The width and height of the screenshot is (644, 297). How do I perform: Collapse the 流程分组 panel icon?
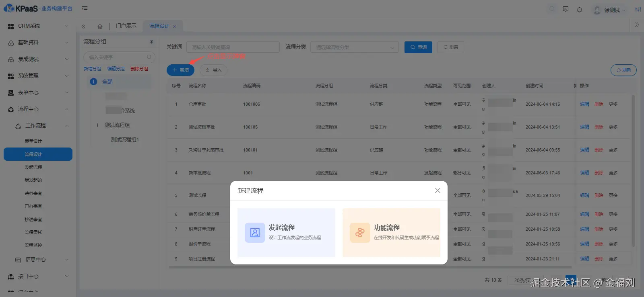click(152, 42)
